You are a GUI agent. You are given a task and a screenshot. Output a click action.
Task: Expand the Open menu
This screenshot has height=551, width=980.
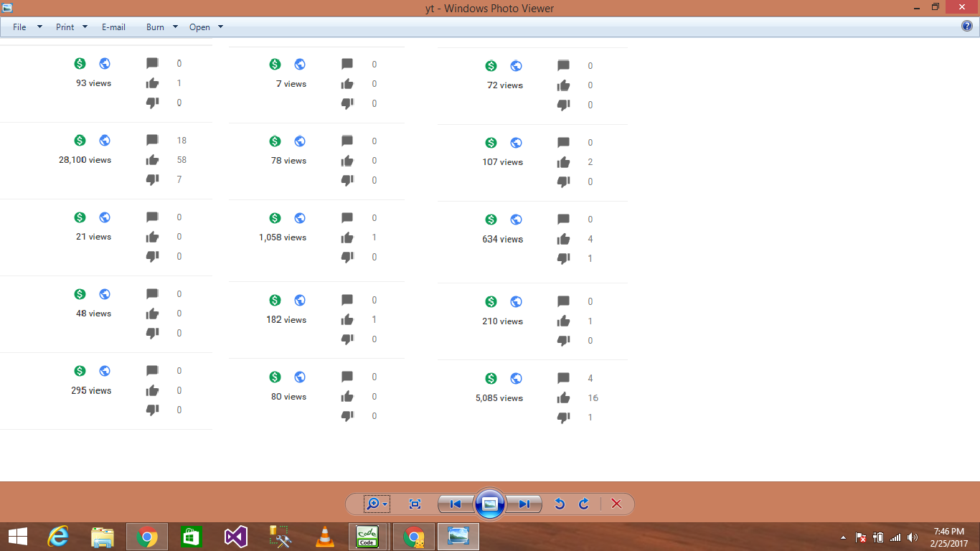point(207,27)
